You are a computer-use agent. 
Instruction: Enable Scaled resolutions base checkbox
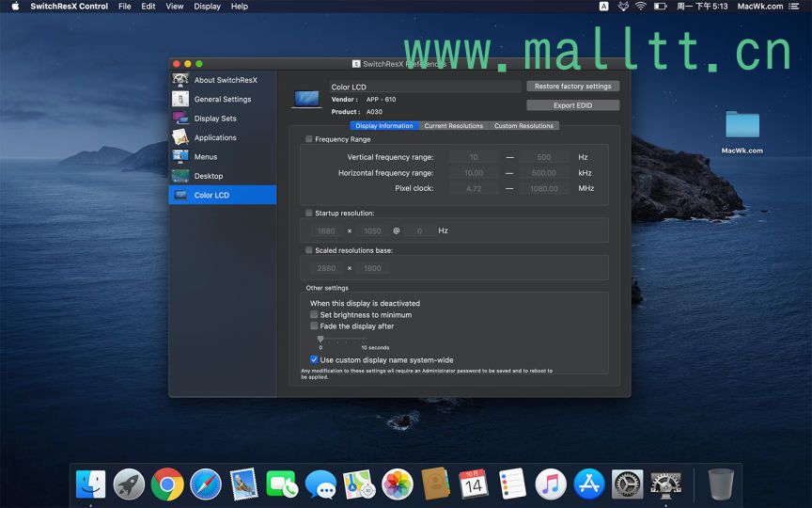[x=308, y=250]
